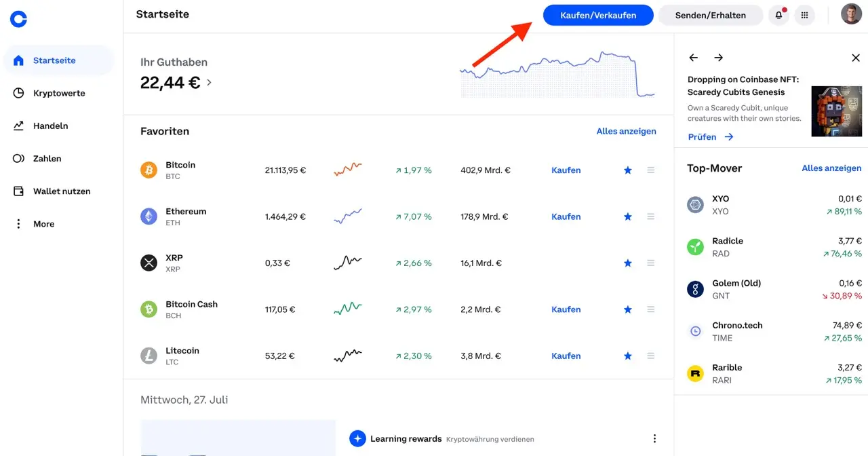The height and width of the screenshot is (456, 868).
Task: Click XRP row reorder handle
Action: click(650, 263)
